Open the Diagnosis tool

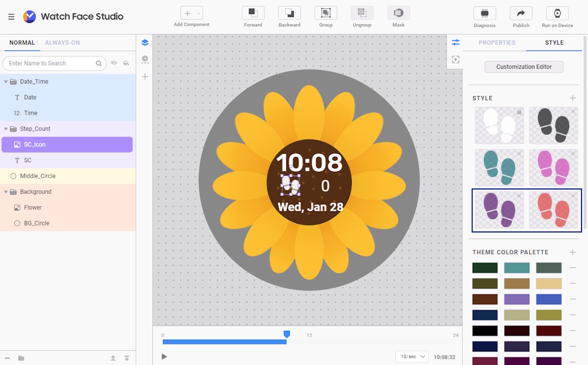485,13
